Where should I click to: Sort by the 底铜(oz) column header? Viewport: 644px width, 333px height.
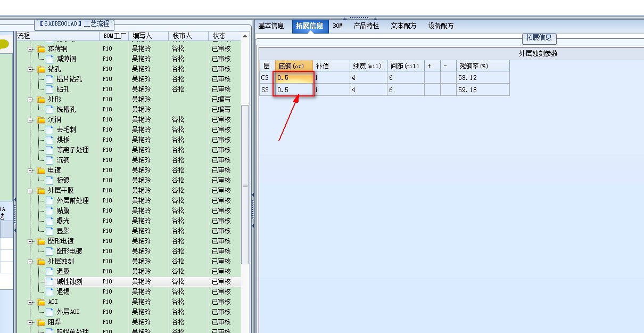click(293, 66)
